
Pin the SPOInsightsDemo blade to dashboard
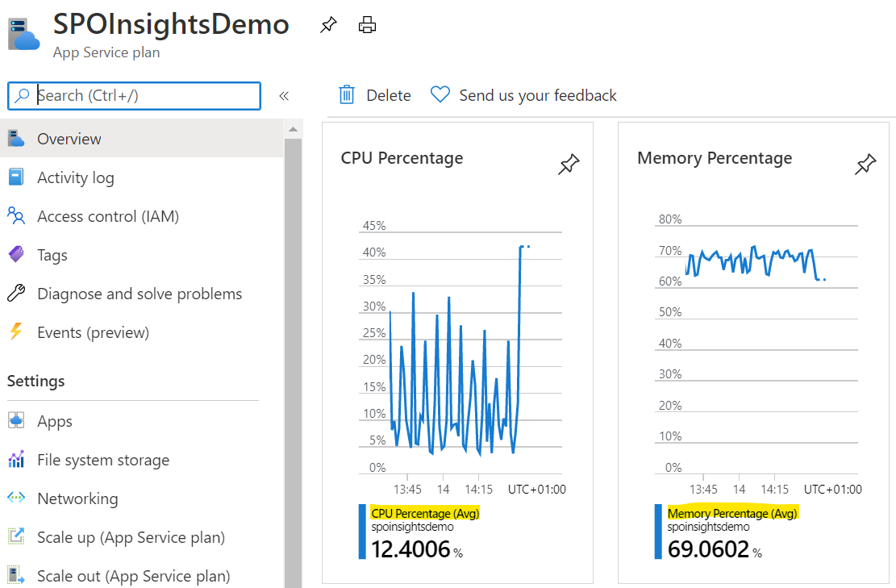point(328,24)
